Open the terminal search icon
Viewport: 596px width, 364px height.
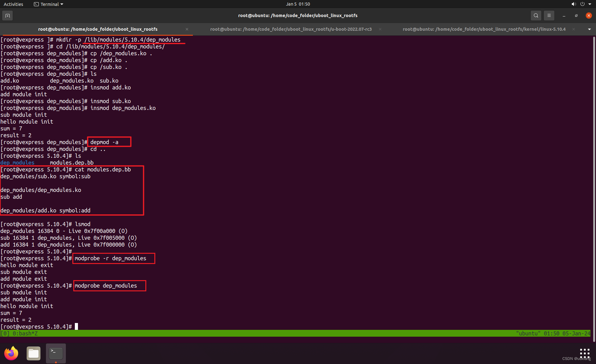click(536, 16)
